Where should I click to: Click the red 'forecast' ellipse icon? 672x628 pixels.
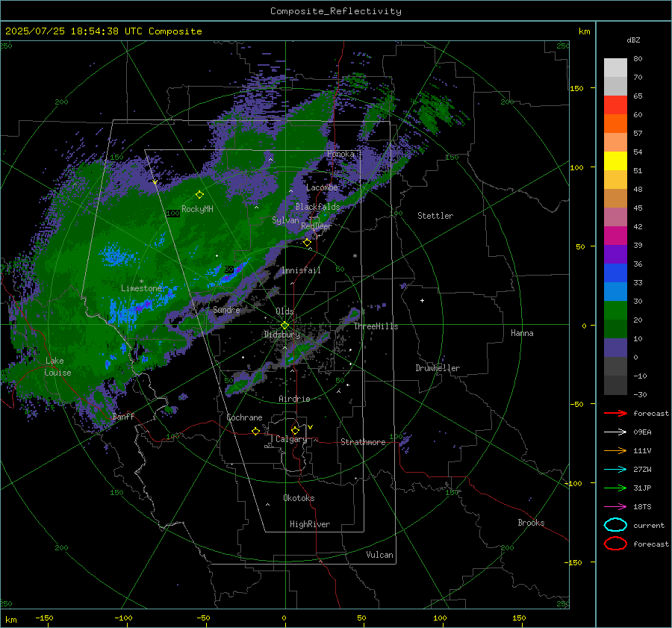[615, 544]
